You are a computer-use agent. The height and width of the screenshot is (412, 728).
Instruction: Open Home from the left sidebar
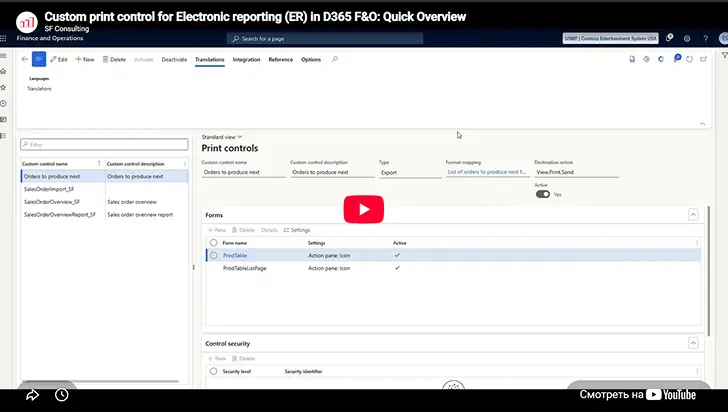click(3, 71)
